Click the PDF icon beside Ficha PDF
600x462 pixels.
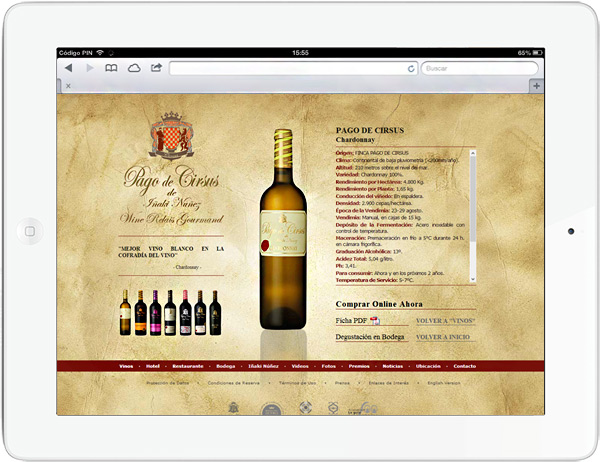coord(375,320)
